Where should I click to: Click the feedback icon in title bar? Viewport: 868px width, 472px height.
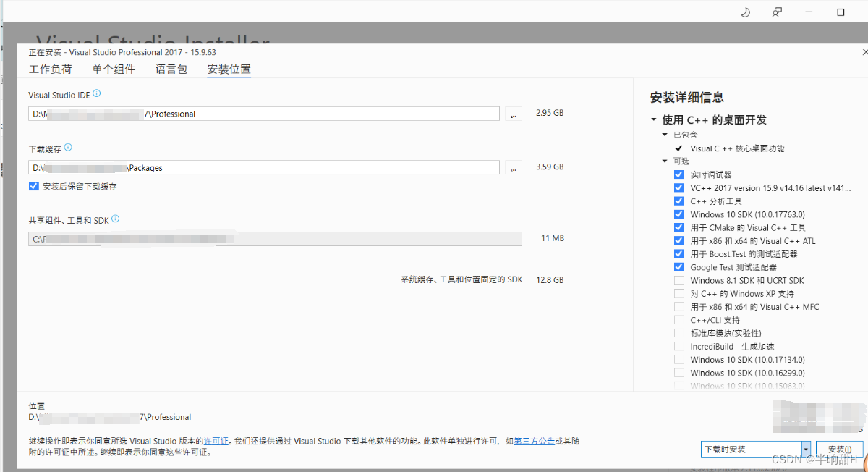point(777,12)
